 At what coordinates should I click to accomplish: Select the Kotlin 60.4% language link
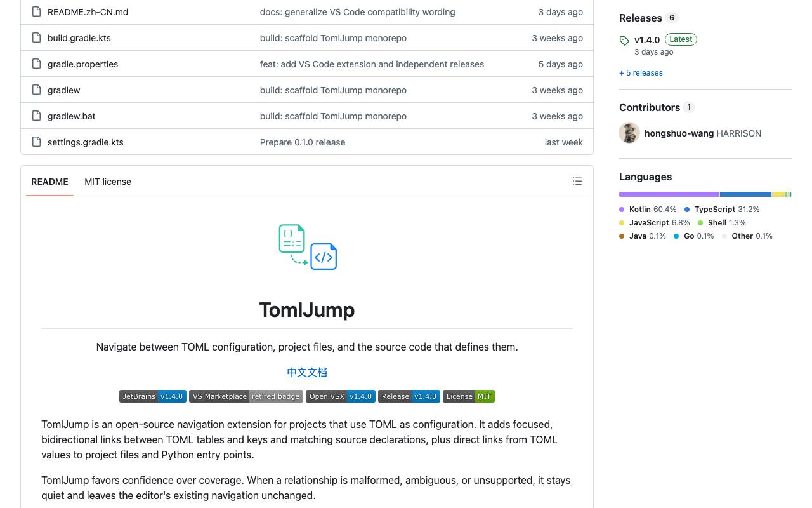(648, 210)
